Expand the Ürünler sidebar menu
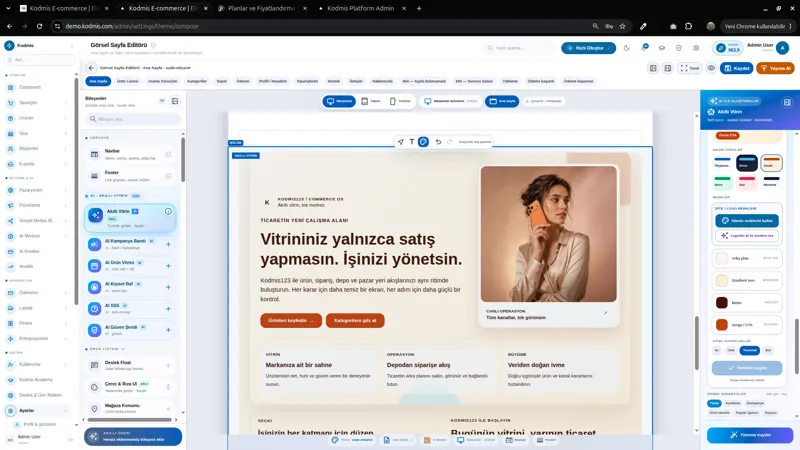The width and height of the screenshot is (800, 450). tap(38, 118)
